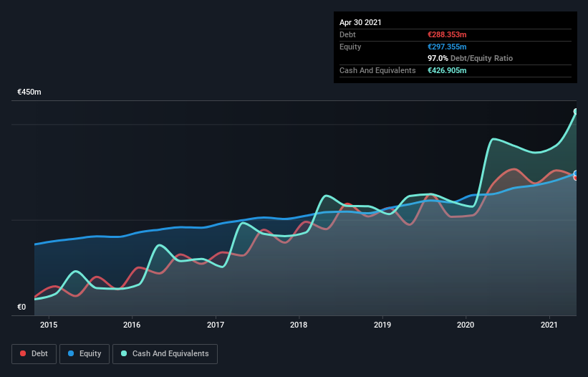Select the 2020 x-axis label
588x377 pixels.
coord(466,325)
